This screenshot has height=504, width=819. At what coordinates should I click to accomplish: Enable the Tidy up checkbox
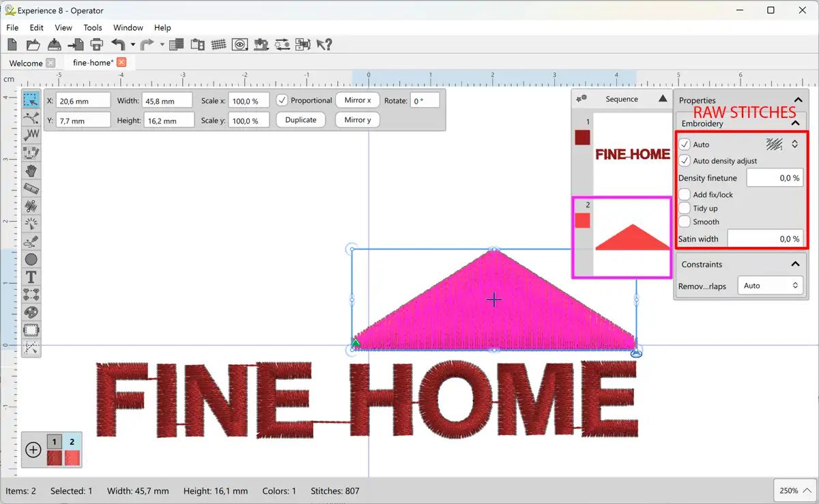(685, 208)
